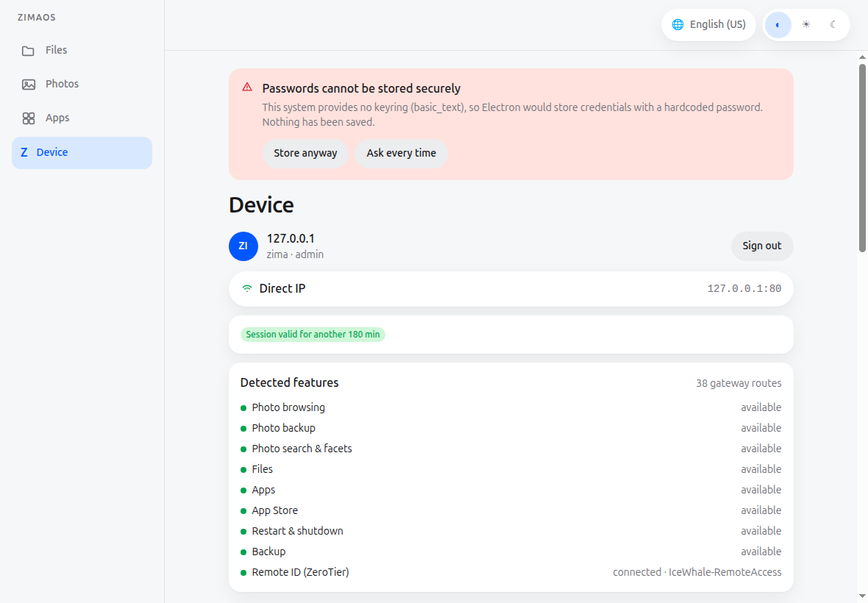
Task: Click the red warning triangle icon
Action: pyautogui.click(x=247, y=88)
